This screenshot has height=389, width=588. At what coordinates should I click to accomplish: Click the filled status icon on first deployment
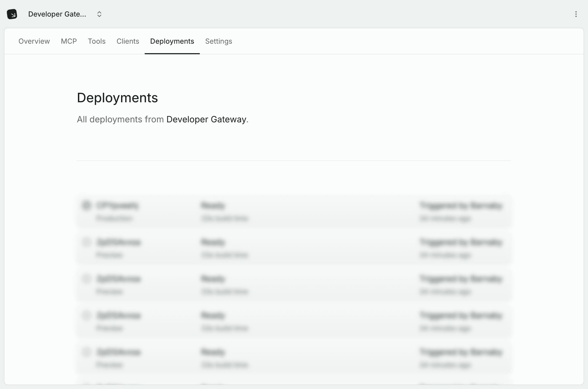pyautogui.click(x=87, y=206)
